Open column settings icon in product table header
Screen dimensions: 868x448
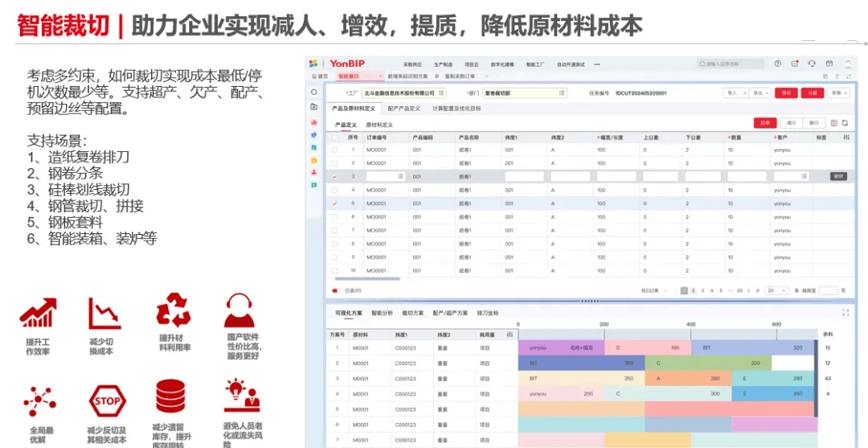click(x=846, y=137)
